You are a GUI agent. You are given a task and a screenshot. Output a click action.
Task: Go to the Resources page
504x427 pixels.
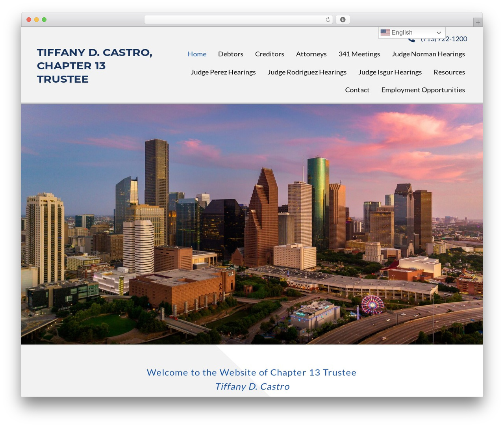(449, 72)
